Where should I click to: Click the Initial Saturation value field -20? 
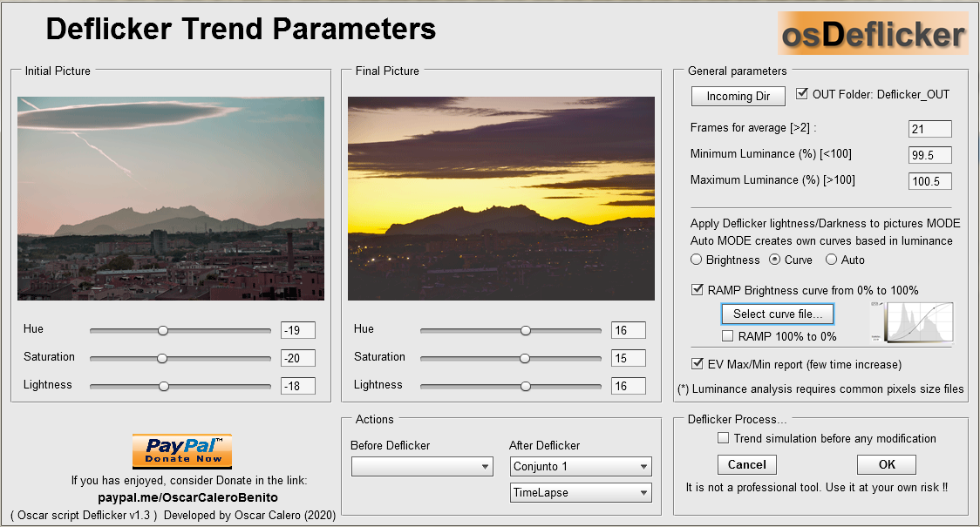click(x=298, y=358)
